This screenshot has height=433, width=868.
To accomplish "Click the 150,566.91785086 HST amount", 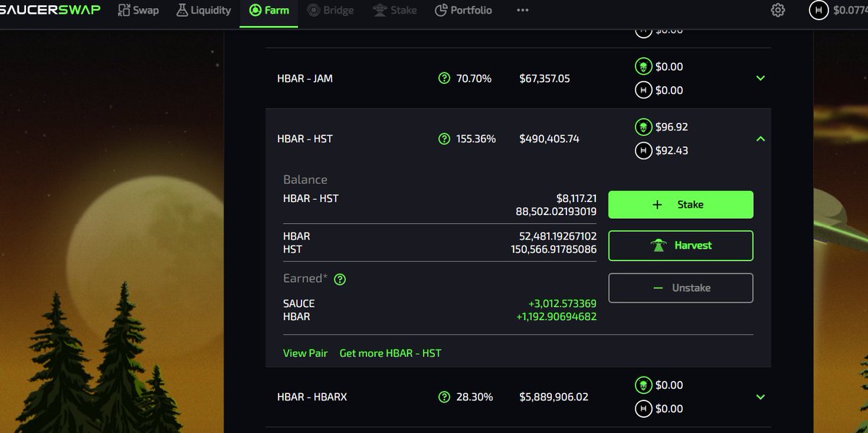I will coord(554,249).
